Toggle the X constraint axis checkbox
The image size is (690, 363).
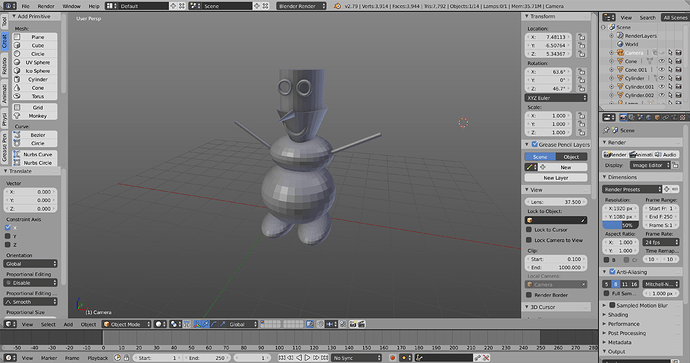click(x=7, y=227)
